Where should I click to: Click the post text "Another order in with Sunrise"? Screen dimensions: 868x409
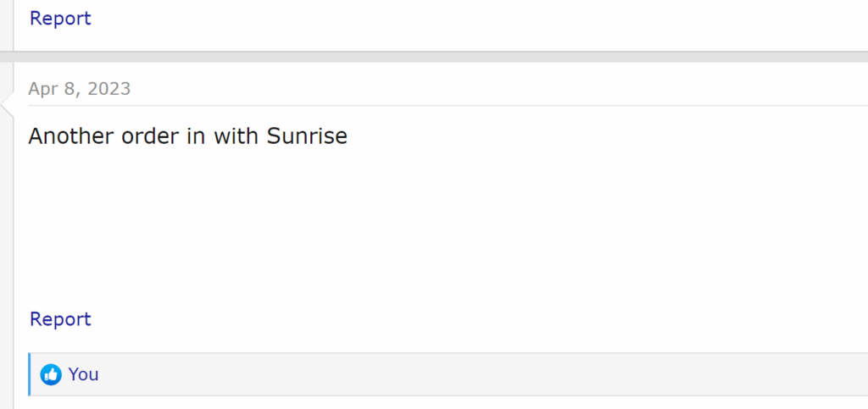tap(187, 136)
